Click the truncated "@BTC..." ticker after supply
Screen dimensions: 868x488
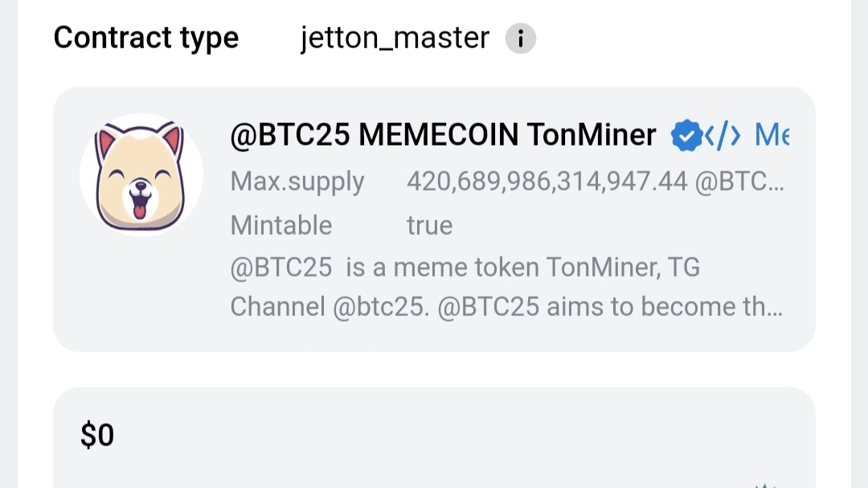[739, 182]
